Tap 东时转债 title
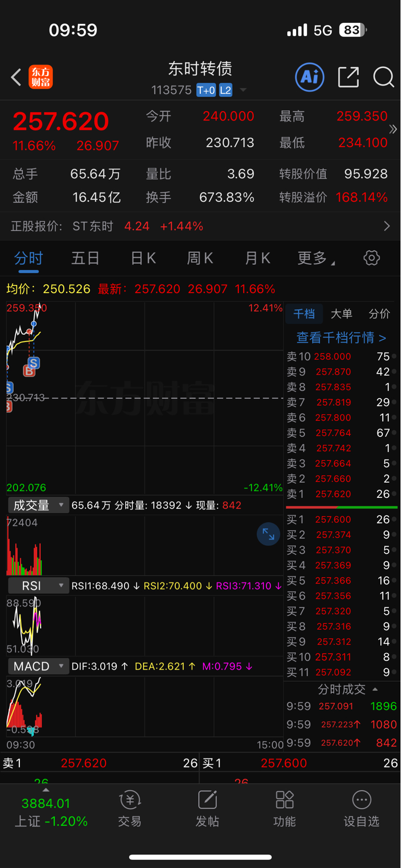The height and width of the screenshot is (868, 401). pyautogui.click(x=200, y=68)
